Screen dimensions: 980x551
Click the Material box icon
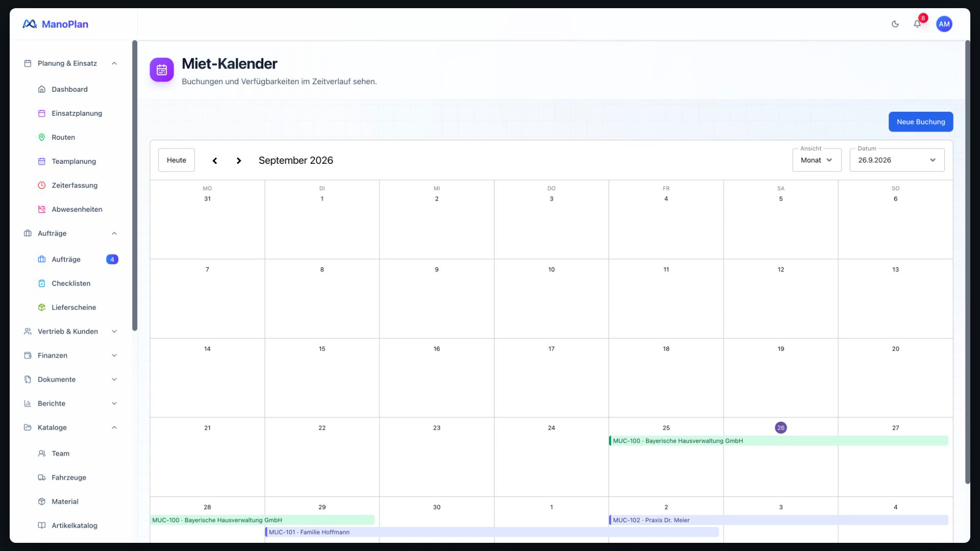pyautogui.click(x=42, y=502)
